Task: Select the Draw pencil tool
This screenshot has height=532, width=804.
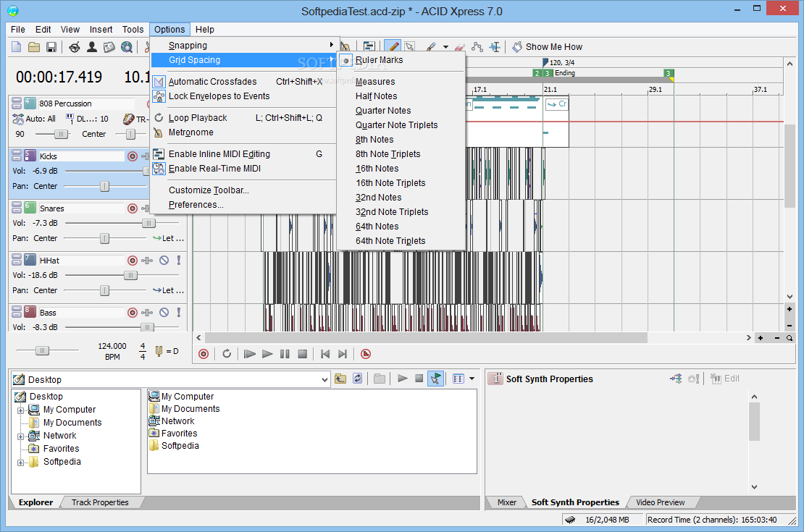Action: [393, 46]
